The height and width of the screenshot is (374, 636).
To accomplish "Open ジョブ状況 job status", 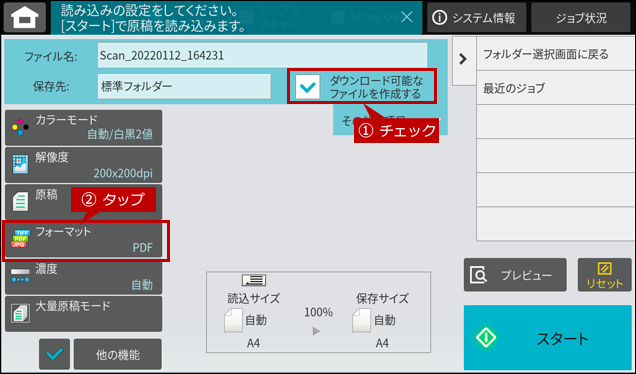I will [581, 17].
